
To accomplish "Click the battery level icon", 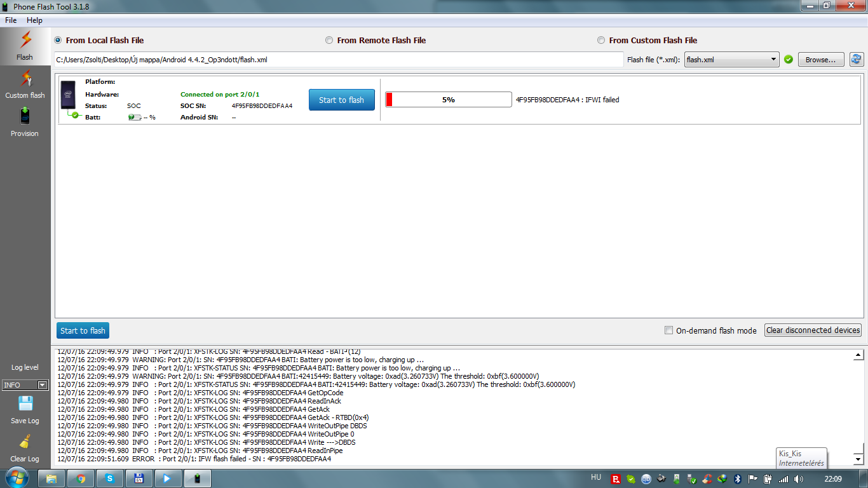I will (x=135, y=118).
